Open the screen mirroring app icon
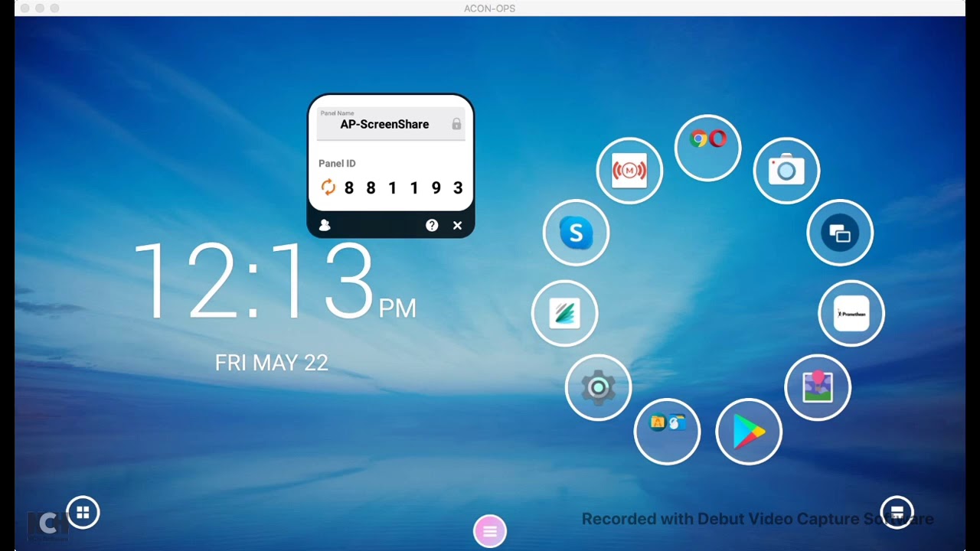The width and height of the screenshot is (980, 551). tap(840, 233)
